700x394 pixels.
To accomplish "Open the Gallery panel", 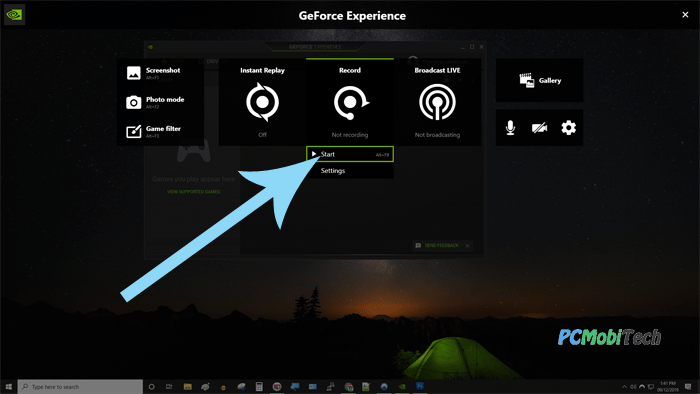I will 539,80.
